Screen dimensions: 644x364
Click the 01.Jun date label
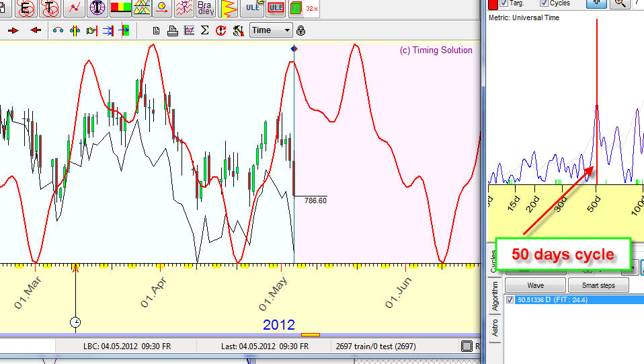(x=398, y=293)
